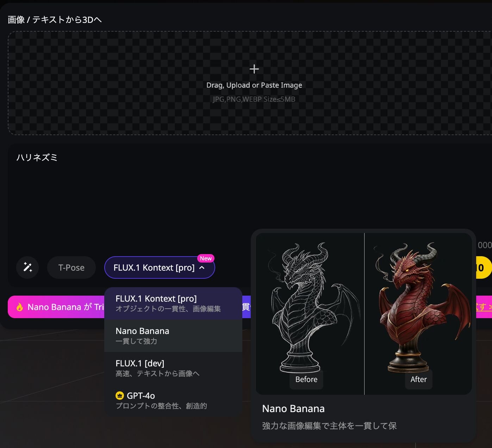This screenshot has height=448, width=492.
Task: Select FLUX.1 Kontext [pro] from model list
Action: tap(173, 303)
